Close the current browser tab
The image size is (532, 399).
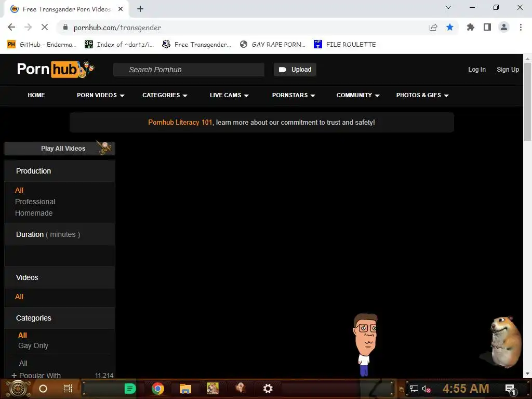point(121,9)
